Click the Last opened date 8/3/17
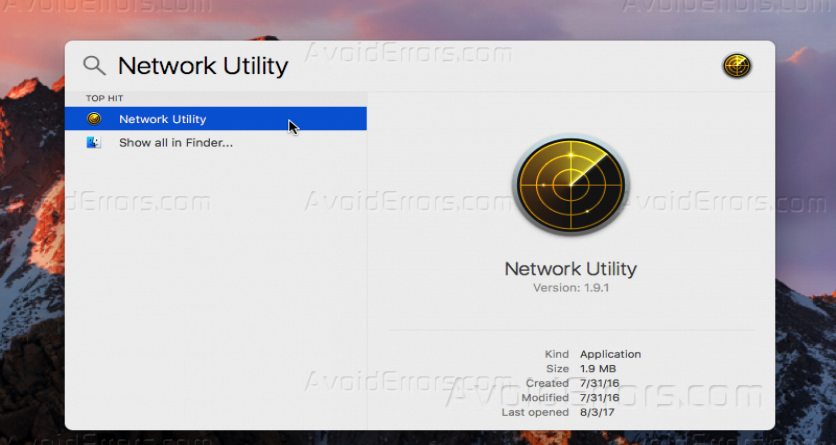The height and width of the screenshot is (445, 836). click(x=597, y=412)
